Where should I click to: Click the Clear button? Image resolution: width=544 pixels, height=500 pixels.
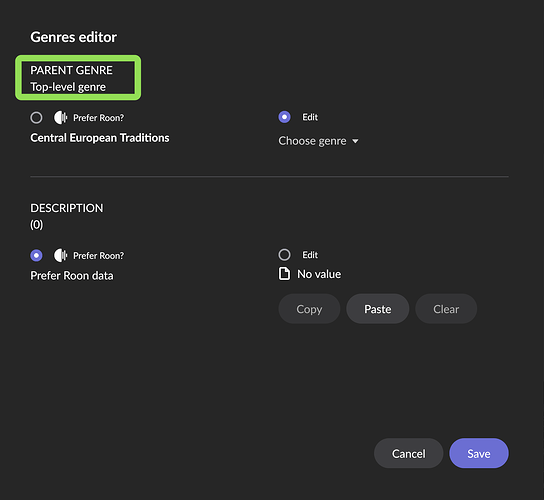[x=446, y=309]
